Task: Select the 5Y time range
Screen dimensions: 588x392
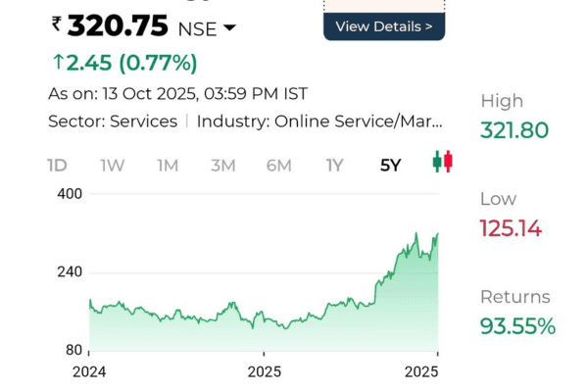Action: coord(390,165)
